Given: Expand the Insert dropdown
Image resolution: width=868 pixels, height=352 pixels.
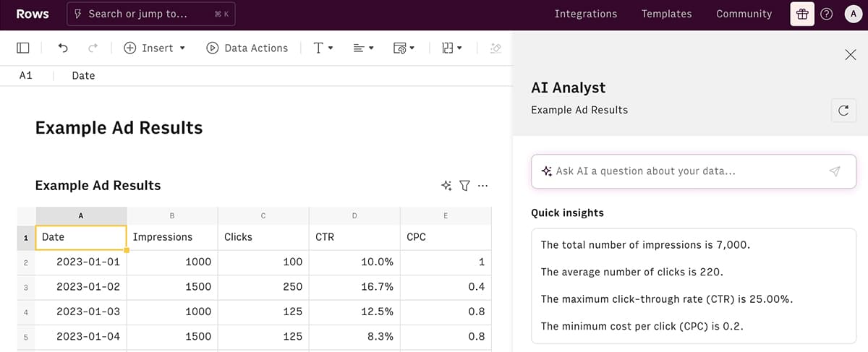Looking at the screenshot, I should [155, 48].
